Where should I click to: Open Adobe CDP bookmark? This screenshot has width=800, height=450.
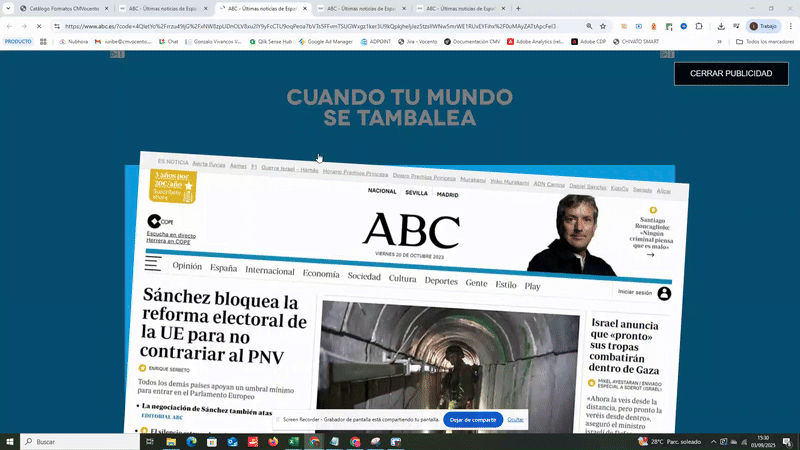coord(588,41)
